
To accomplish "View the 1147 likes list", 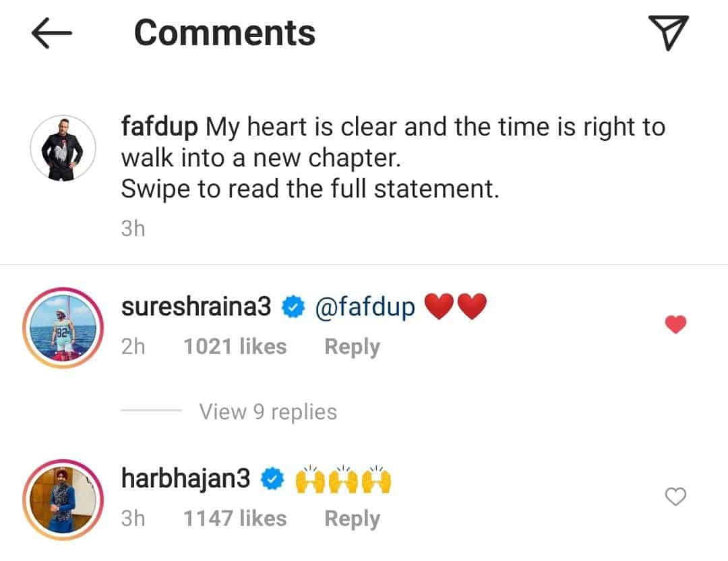I will pos(235,519).
